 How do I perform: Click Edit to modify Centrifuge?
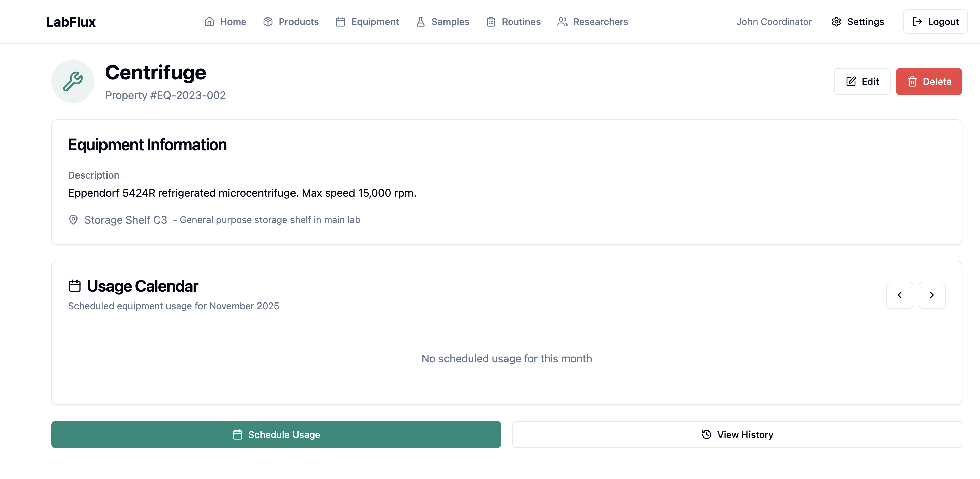[862, 82]
